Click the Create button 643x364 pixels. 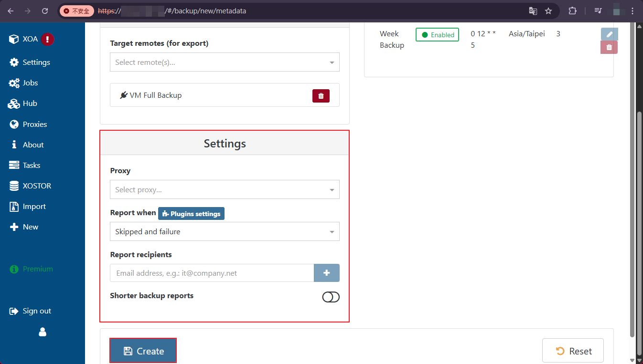coord(143,351)
